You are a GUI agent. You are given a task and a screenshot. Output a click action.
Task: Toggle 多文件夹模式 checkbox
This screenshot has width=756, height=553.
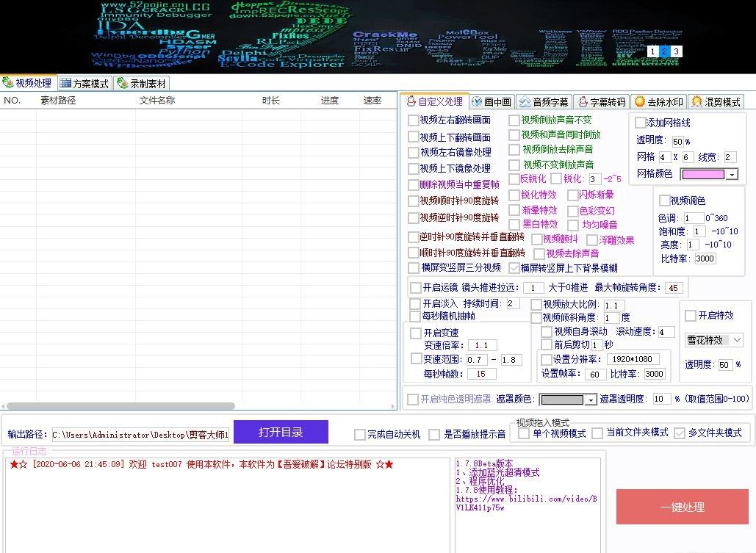click(x=680, y=433)
